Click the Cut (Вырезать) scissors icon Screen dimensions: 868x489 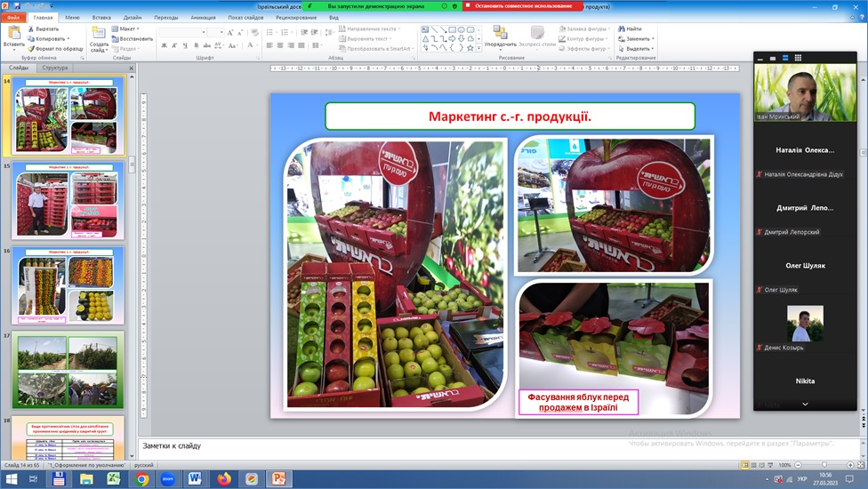(x=30, y=28)
